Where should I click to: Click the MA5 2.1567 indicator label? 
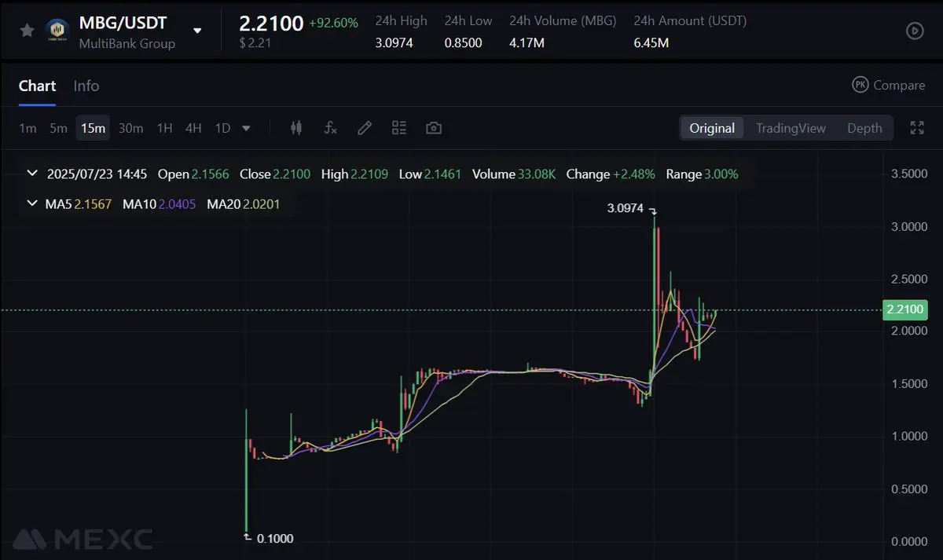pos(78,204)
